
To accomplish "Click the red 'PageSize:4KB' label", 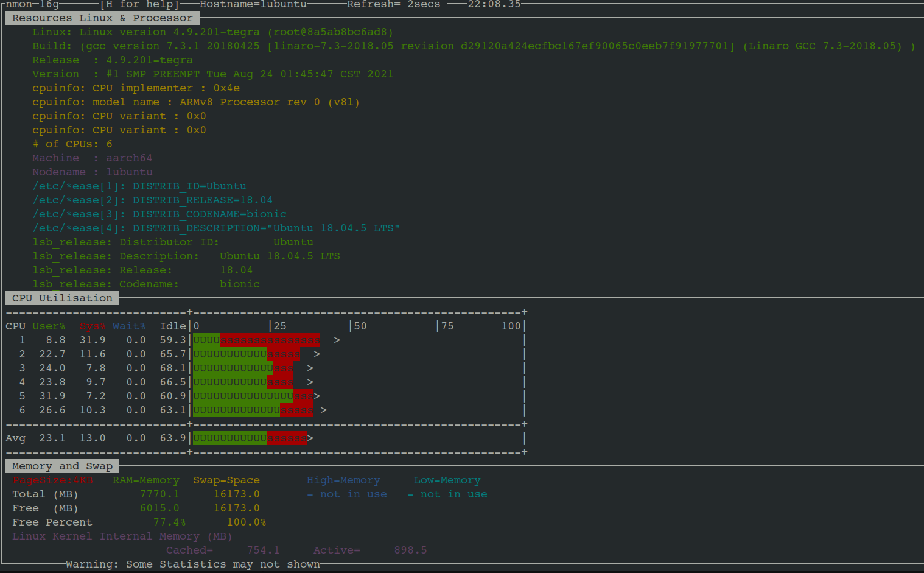I will point(52,480).
